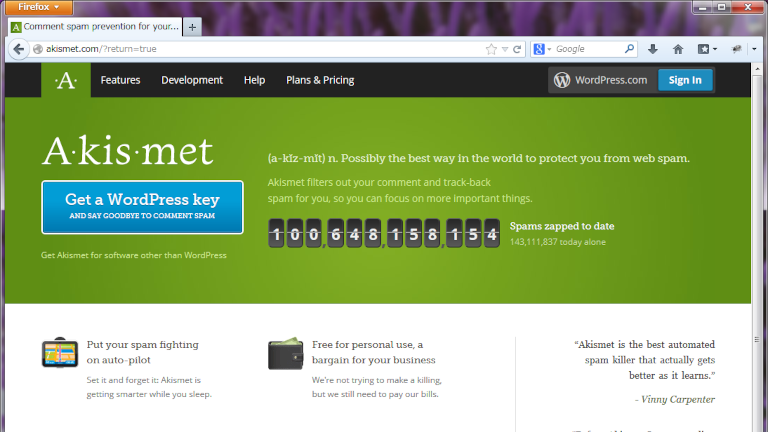Click the scrollbar up arrow

758,69
